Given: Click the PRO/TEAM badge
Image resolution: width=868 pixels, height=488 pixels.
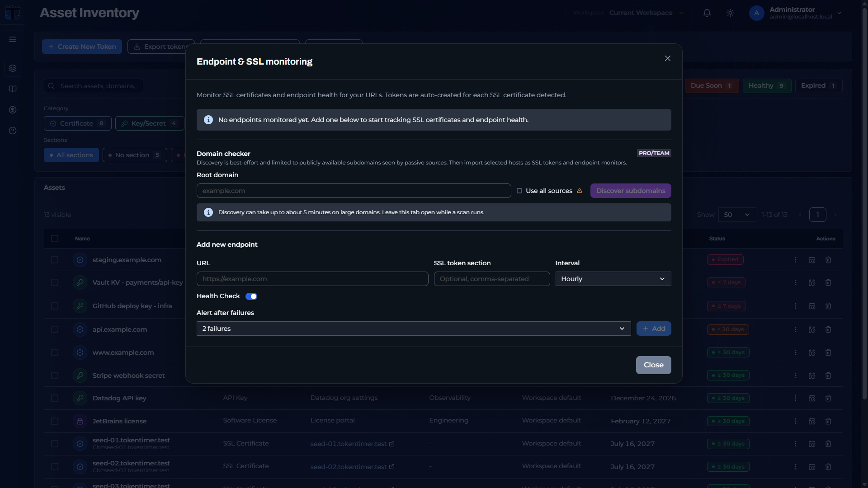Looking at the screenshot, I should pyautogui.click(x=654, y=153).
